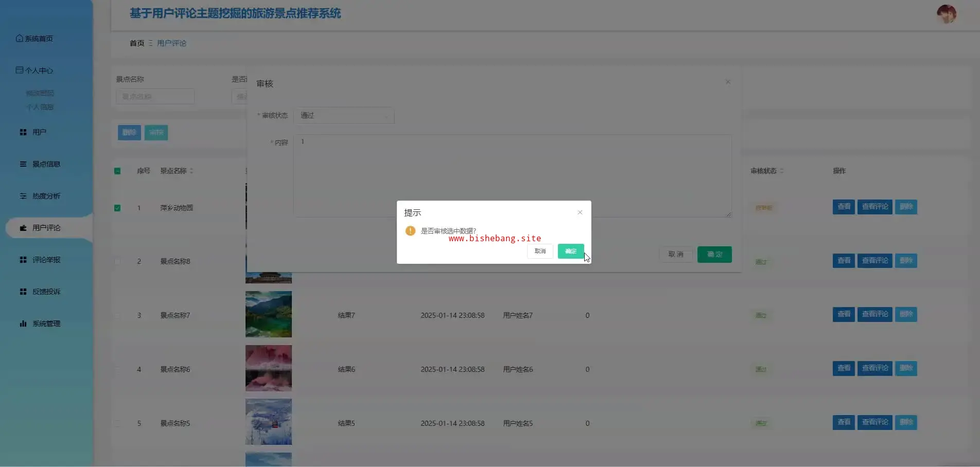980x467 pixels.
Task: Close the 提示 confirmation popup with X
Action: (x=580, y=212)
